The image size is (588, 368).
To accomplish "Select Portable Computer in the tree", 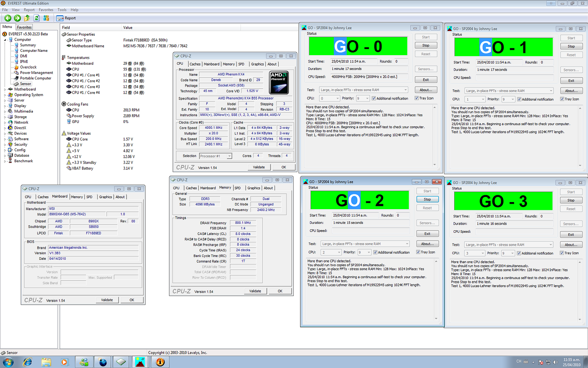I will [x=35, y=78].
